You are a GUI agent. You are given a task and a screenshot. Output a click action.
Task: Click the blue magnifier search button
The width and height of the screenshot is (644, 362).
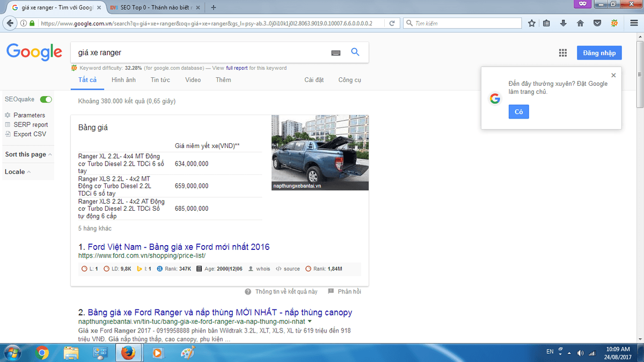point(355,52)
